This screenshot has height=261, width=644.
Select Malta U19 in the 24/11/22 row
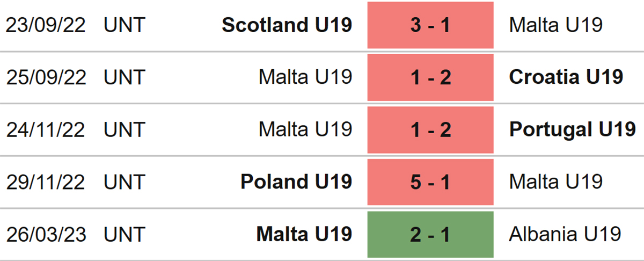coord(305,129)
